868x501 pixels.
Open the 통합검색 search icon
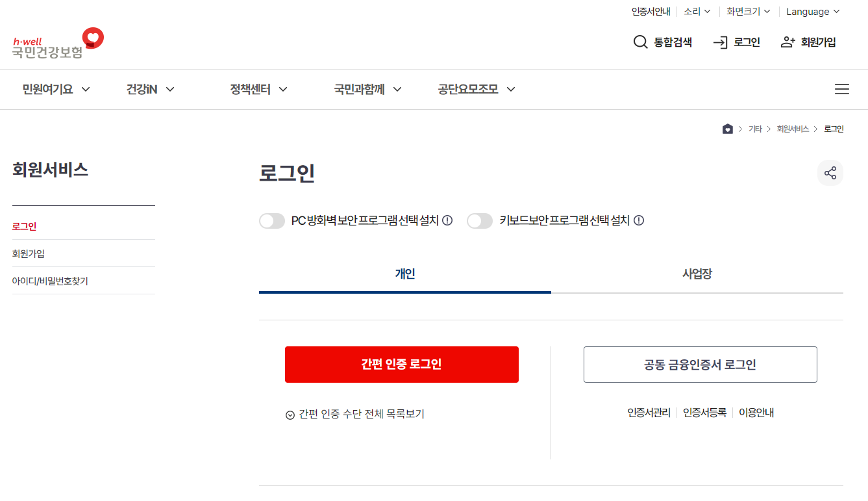(x=640, y=42)
